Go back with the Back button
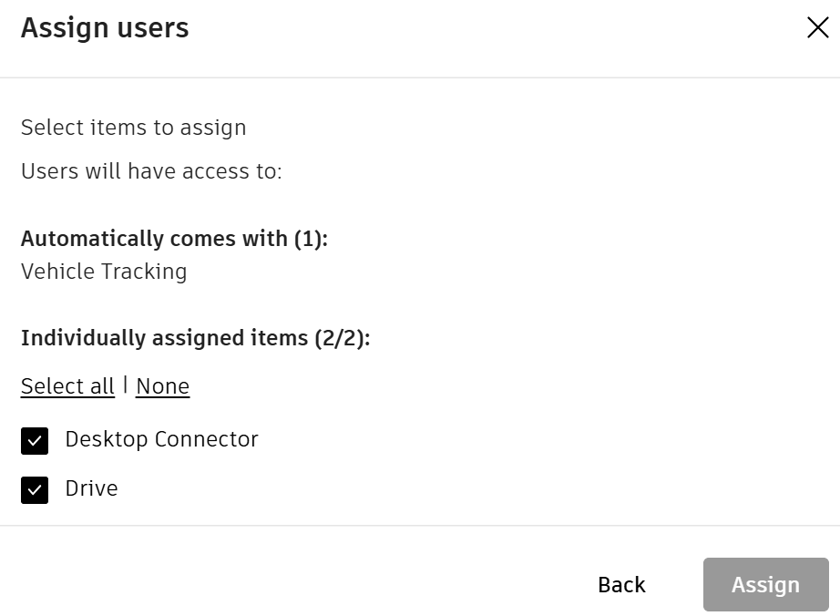This screenshot has height=616, width=840. coord(621,585)
